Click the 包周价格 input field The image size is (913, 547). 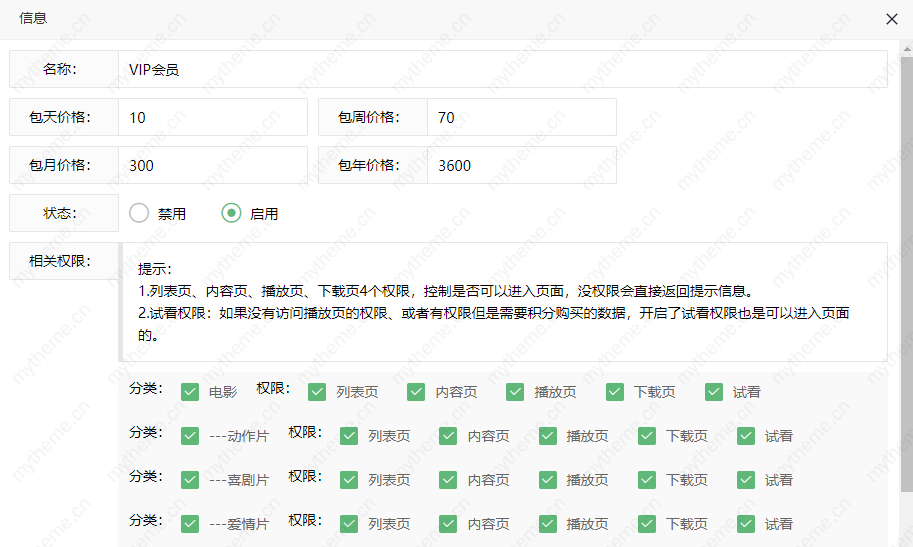(x=520, y=117)
